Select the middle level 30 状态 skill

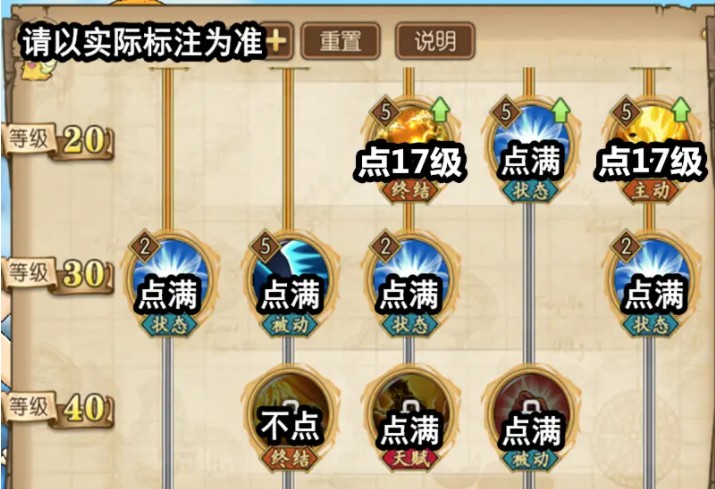409,283
